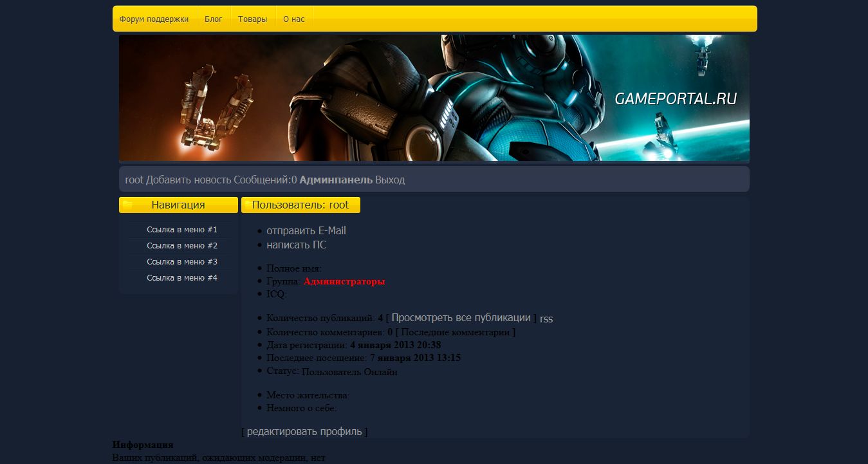Viewport: 868px width, 464px height.
Task: Click the ICQ label
Action: (277, 295)
